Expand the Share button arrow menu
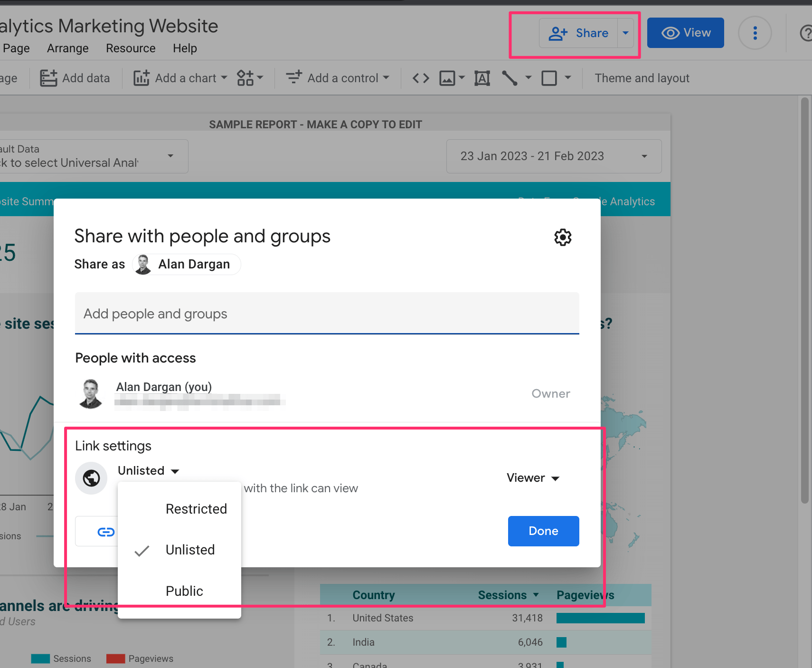This screenshot has width=812, height=668. [x=625, y=33]
